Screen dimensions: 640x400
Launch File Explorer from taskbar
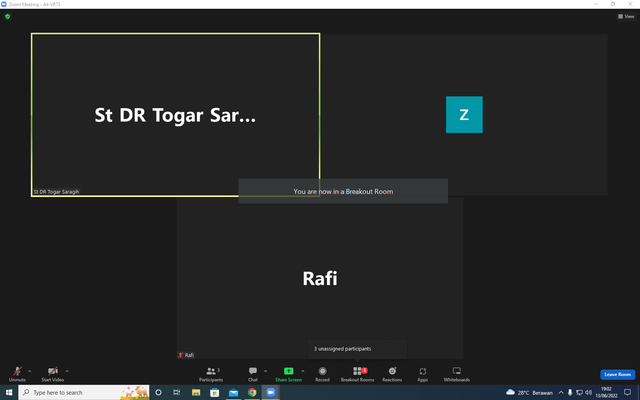pyautogui.click(x=196, y=392)
